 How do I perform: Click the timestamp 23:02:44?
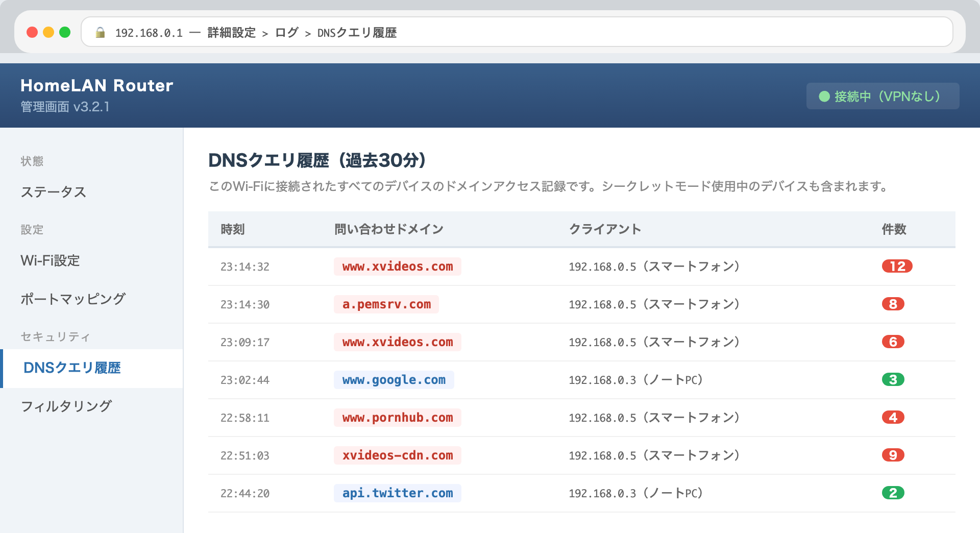(245, 380)
